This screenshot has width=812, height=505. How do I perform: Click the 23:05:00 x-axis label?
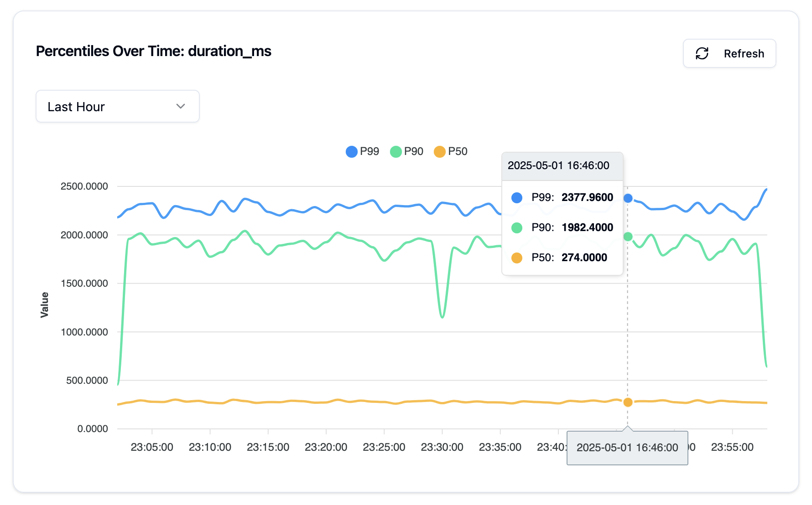pyautogui.click(x=152, y=447)
